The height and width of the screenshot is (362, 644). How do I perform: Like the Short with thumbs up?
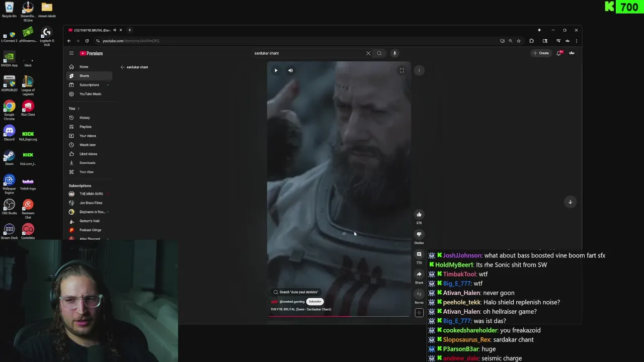(x=419, y=215)
